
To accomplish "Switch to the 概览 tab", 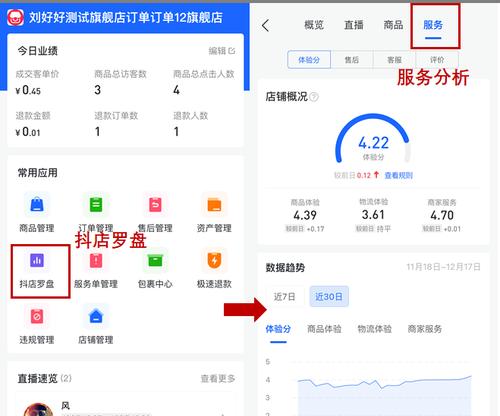I will tap(314, 25).
